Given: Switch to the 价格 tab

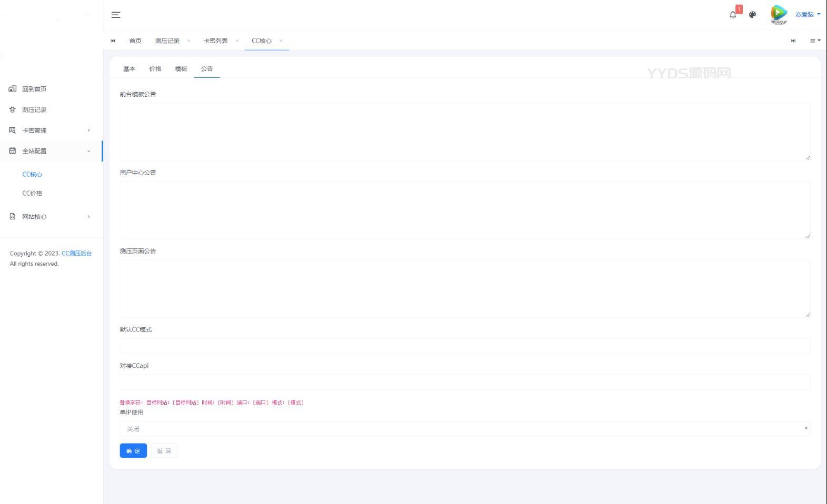Looking at the screenshot, I should tap(155, 69).
